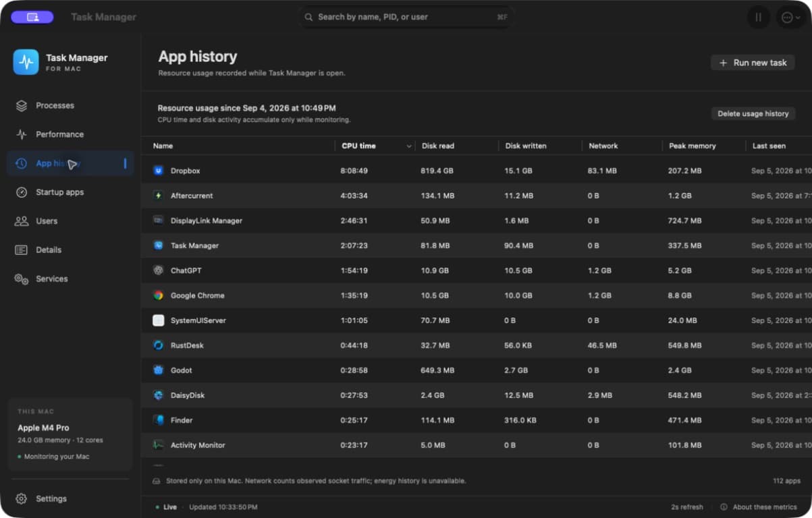Click the Activity Monitor icon
The height and width of the screenshot is (518, 812).
[x=159, y=445]
